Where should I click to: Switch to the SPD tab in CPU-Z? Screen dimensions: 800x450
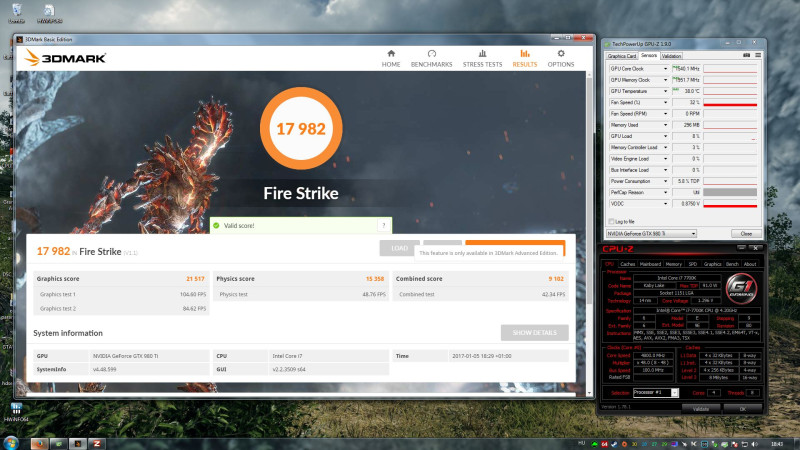coord(692,264)
